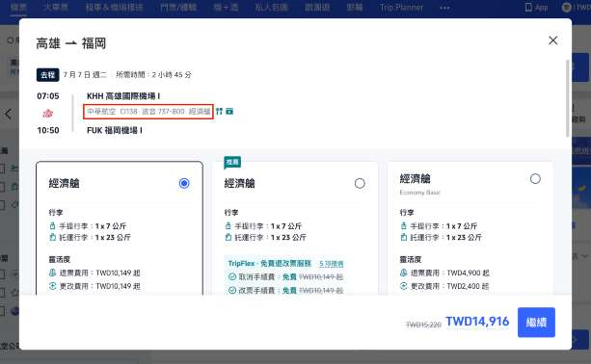Click the 去程 outbound badge
Viewport: 591px width, 364px height.
pyautogui.click(x=48, y=74)
